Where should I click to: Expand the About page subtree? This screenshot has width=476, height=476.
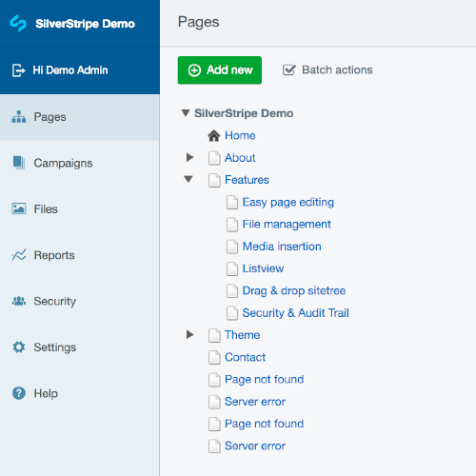[x=189, y=157]
